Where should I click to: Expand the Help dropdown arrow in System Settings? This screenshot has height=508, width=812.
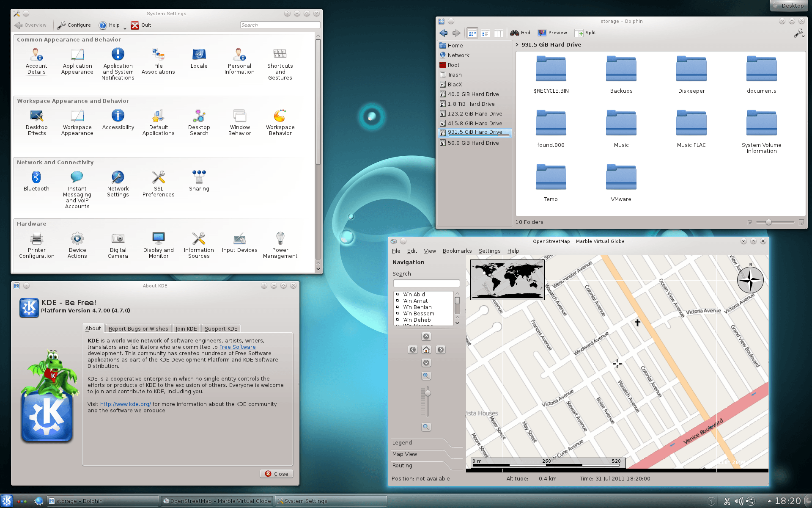125,28
